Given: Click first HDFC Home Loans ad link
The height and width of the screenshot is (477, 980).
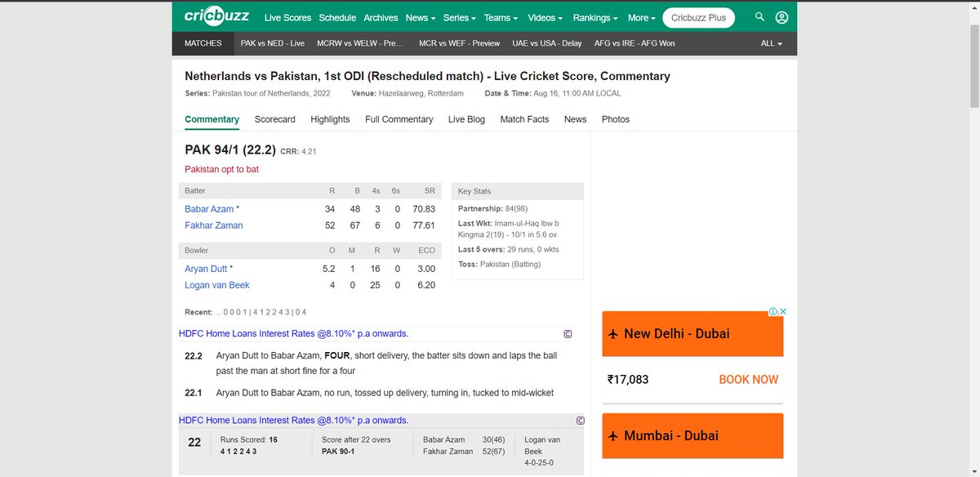Looking at the screenshot, I should tap(294, 334).
